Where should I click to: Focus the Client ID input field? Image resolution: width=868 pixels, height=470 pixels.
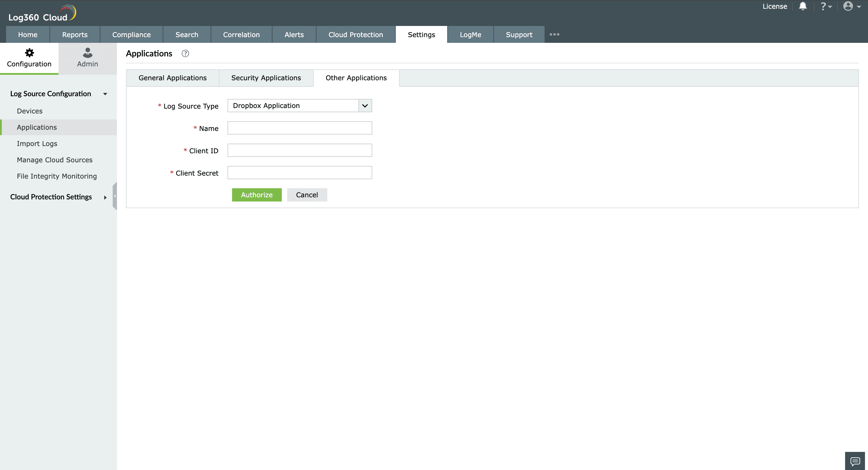click(300, 150)
